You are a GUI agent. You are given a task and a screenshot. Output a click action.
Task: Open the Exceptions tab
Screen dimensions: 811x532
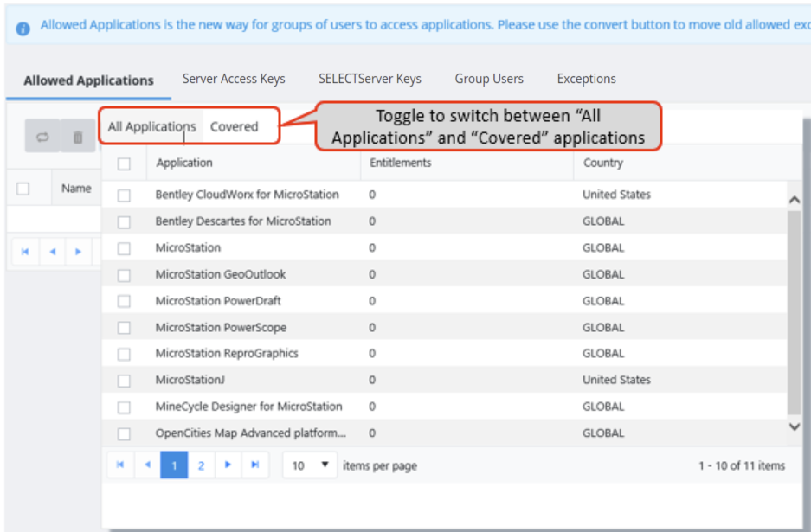pos(587,79)
